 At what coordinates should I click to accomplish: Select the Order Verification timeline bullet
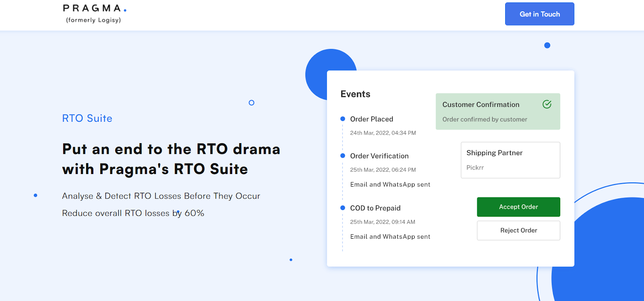click(x=343, y=156)
